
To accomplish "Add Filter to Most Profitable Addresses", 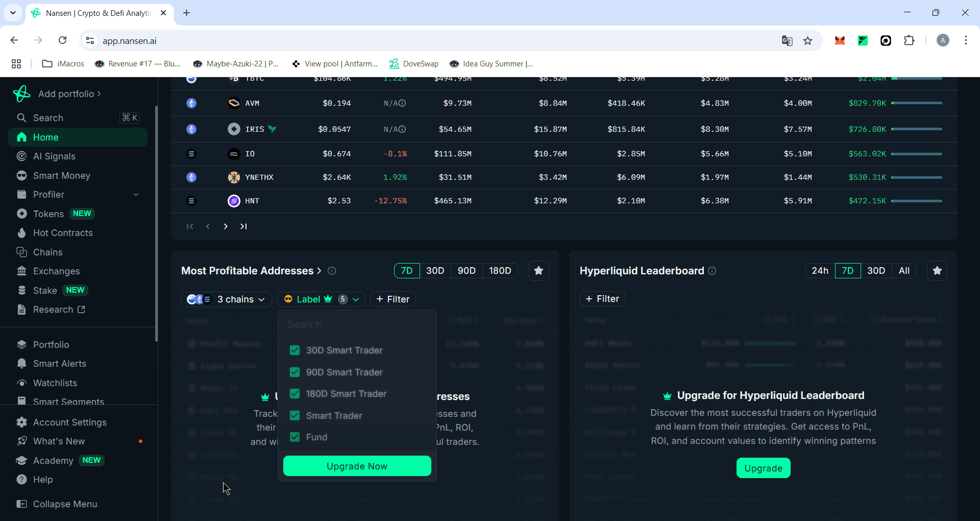I will (393, 299).
